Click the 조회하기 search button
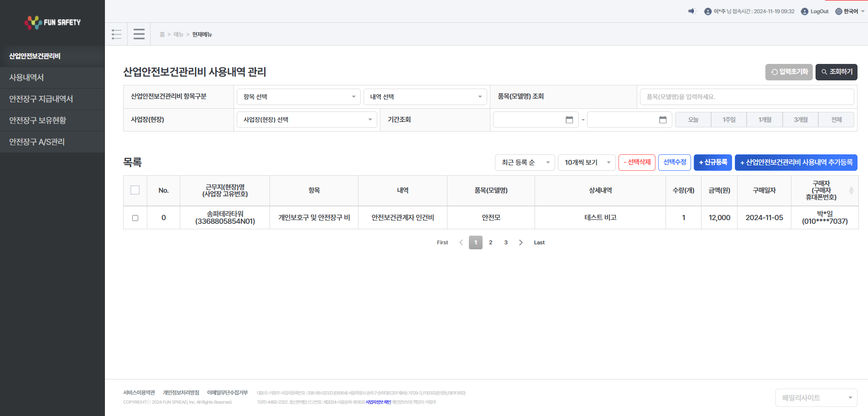This screenshot has height=416, width=868. click(836, 72)
